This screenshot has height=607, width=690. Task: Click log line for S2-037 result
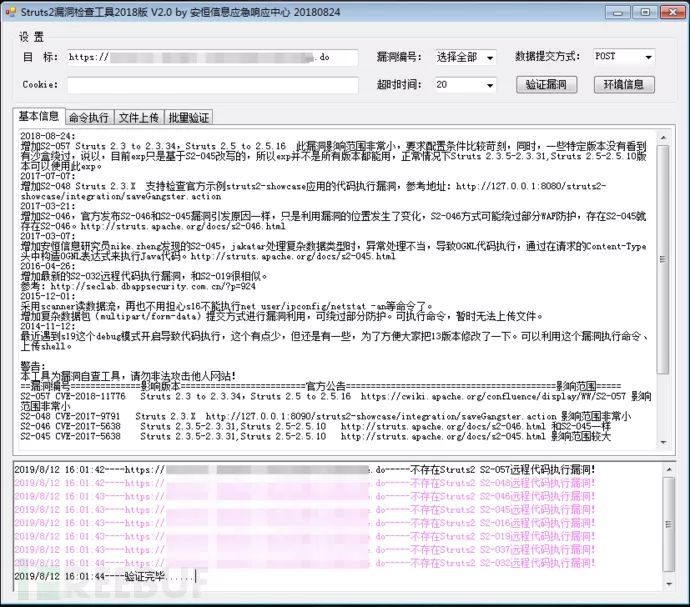coord(305,549)
